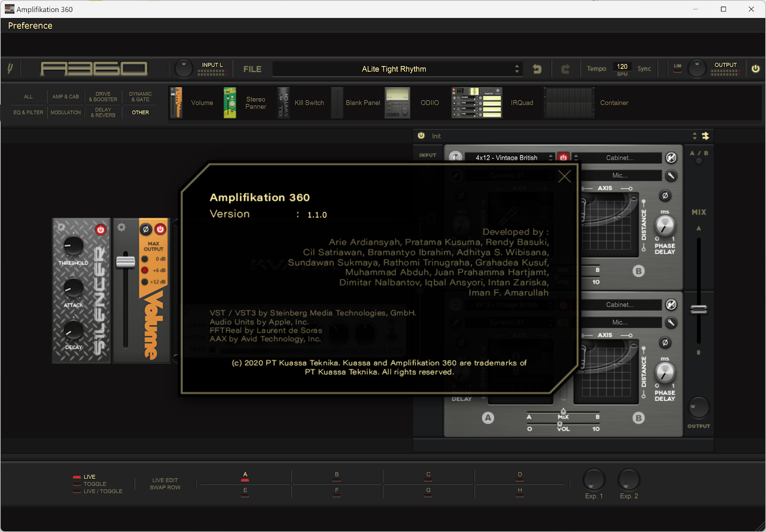Open the Preference menu
The image size is (766, 532).
[30, 26]
